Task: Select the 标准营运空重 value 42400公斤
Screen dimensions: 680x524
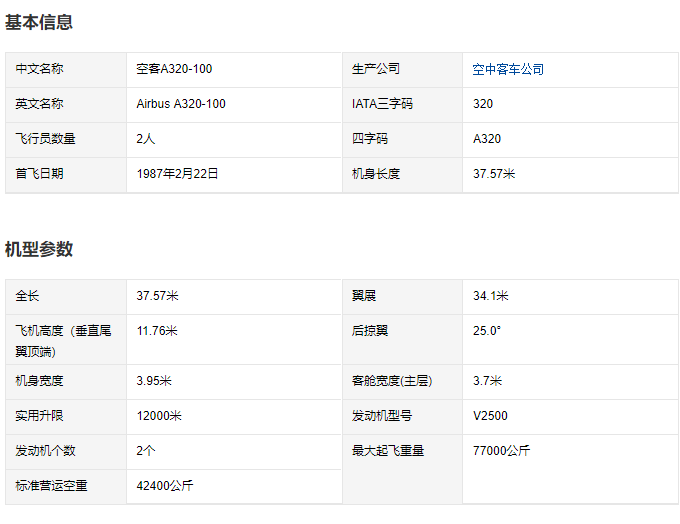Action: pos(165,486)
